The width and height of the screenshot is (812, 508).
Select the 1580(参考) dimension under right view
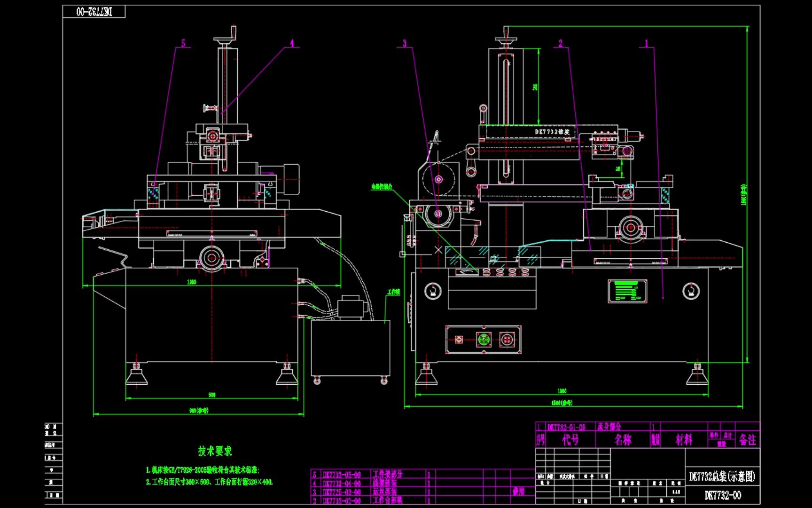pos(562,403)
